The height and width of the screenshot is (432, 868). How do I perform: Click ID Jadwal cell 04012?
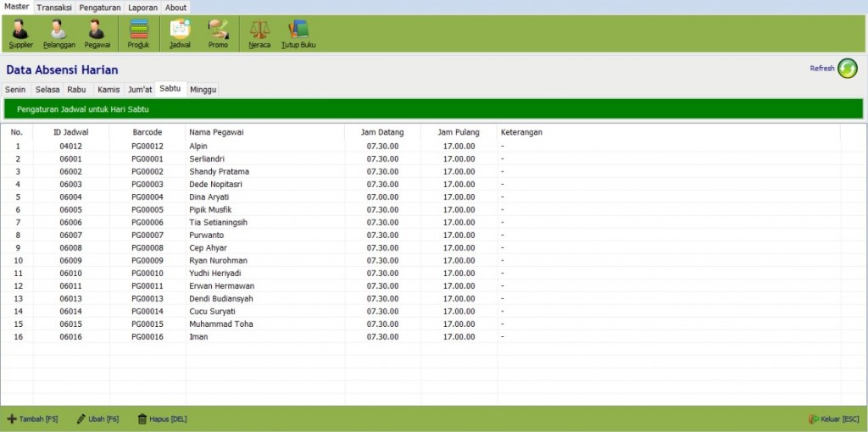71,146
